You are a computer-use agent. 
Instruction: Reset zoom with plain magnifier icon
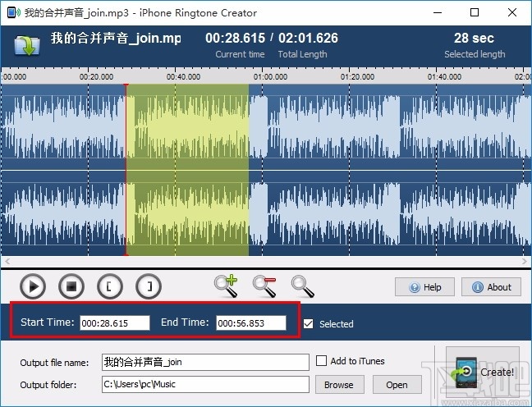303,286
